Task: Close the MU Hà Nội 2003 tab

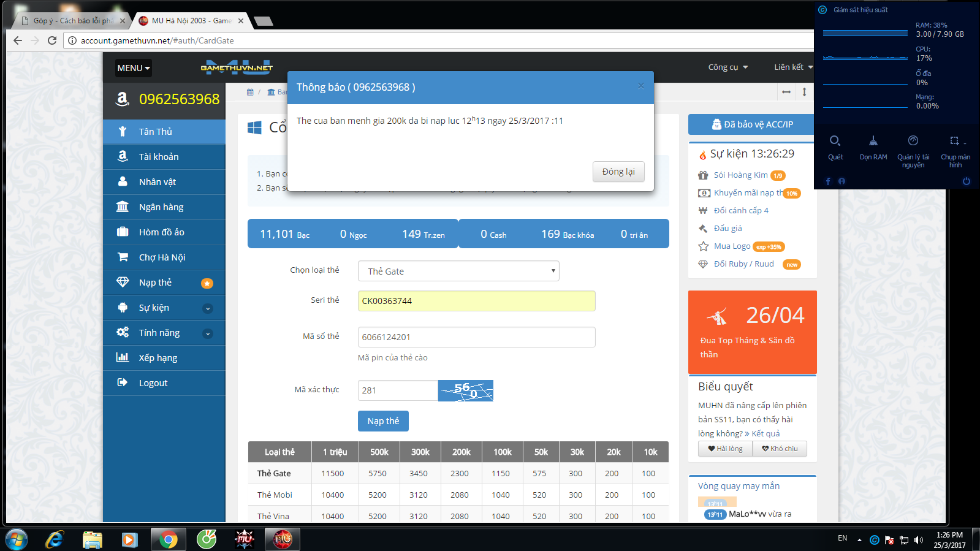Action: (x=241, y=21)
